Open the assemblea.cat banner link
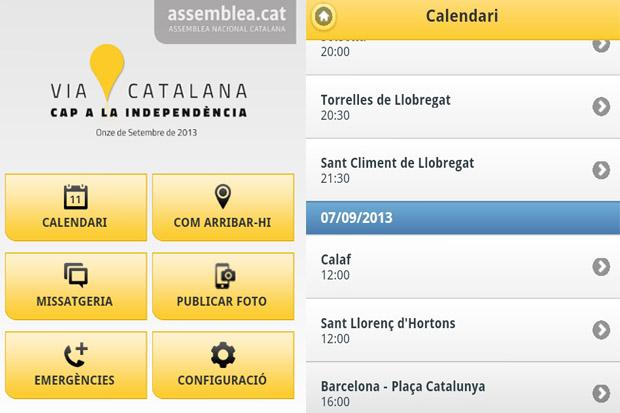Image resolution: width=620 pixels, height=413 pixels. (225, 21)
